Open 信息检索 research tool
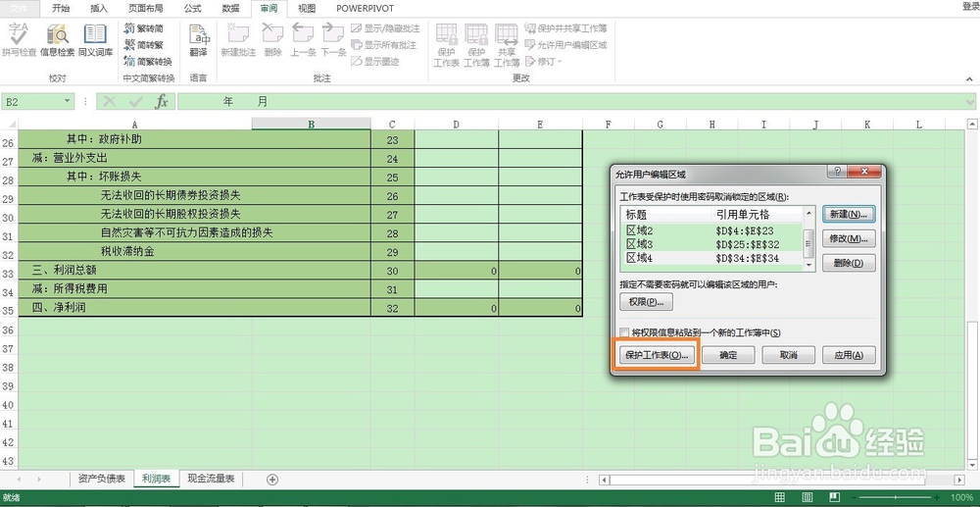This screenshot has width=980, height=507. coord(58,40)
